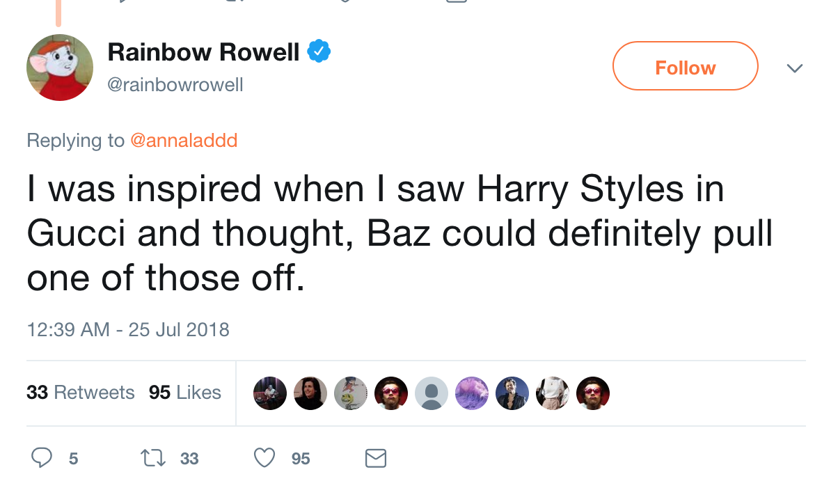Viewport: 838px width, 504px height.
Task: Open direct message envelope icon
Action: click(376, 458)
